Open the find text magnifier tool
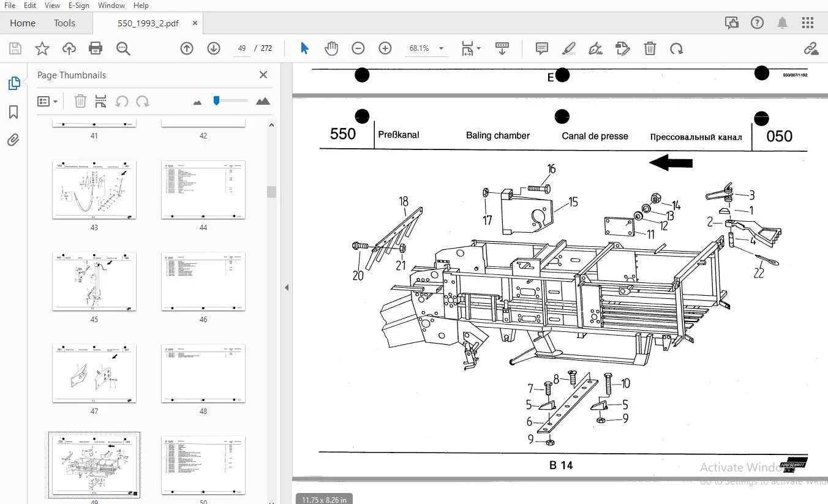 pyautogui.click(x=123, y=48)
